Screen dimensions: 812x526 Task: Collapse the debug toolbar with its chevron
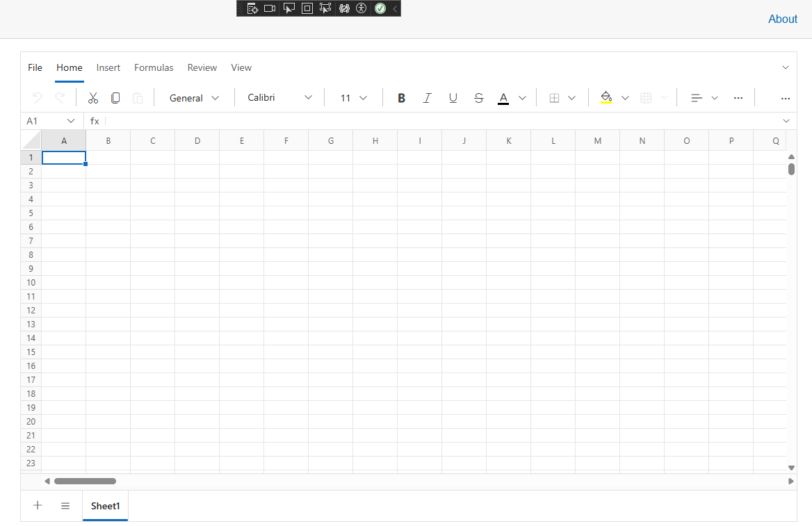click(x=395, y=8)
